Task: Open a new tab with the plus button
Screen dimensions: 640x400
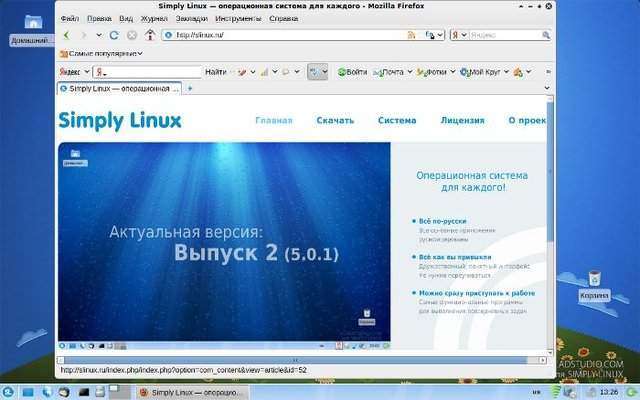Action: (x=190, y=88)
